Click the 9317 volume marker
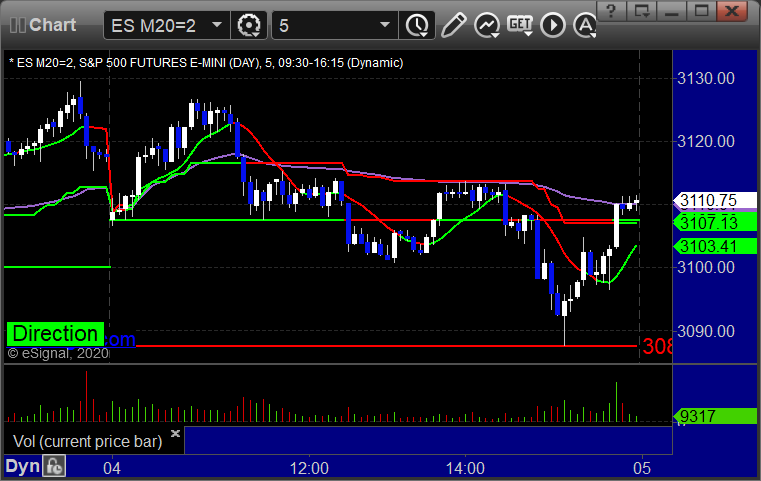The width and height of the screenshot is (761, 481). 714,416
